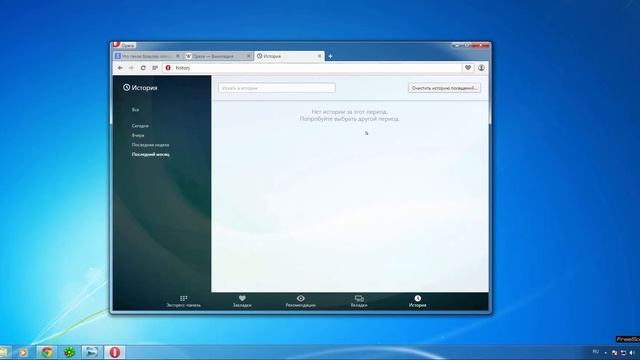
Task: Click Opera icon in the taskbar
Action: (x=115, y=352)
